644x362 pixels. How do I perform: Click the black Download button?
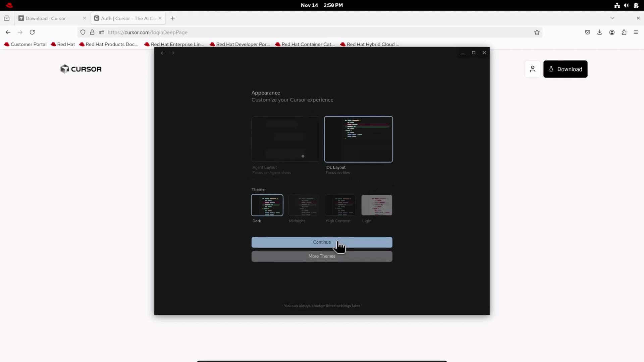[565, 69]
